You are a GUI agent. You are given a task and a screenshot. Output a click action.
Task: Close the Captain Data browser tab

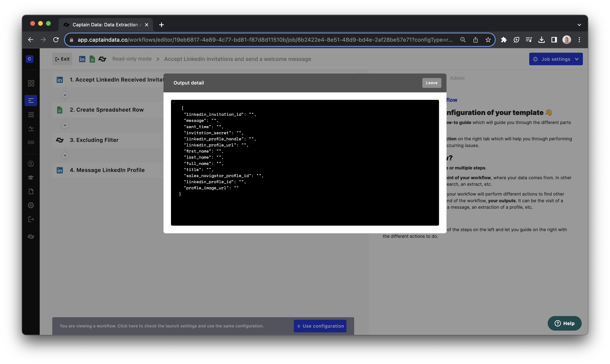click(146, 25)
